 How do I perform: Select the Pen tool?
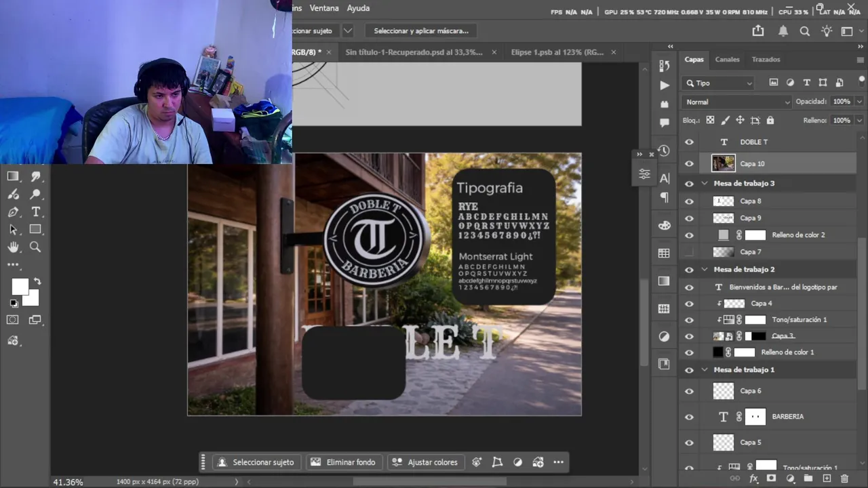13,212
